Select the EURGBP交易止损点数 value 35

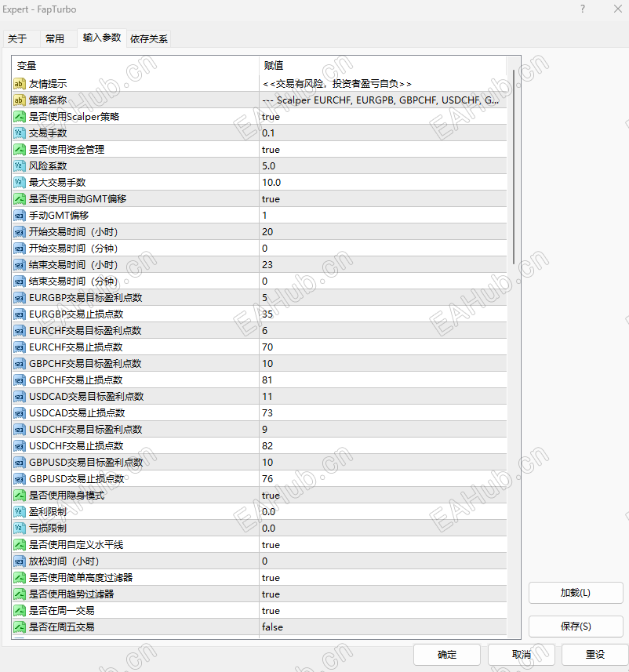pyautogui.click(x=267, y=314)
